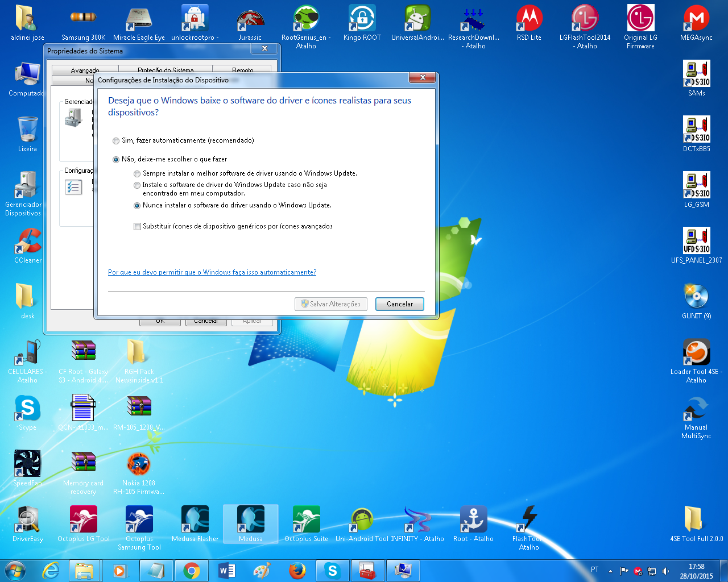Open the SpeedFan desktop icon

(x=28, y=468)
